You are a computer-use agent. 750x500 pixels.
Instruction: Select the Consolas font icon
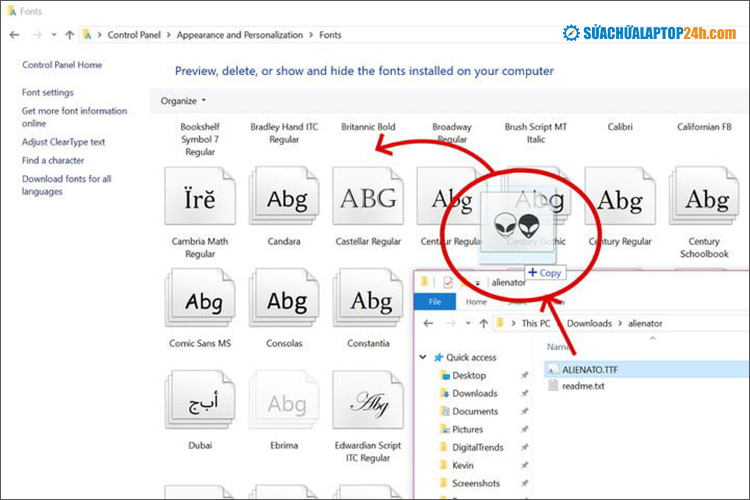[284, 298]
